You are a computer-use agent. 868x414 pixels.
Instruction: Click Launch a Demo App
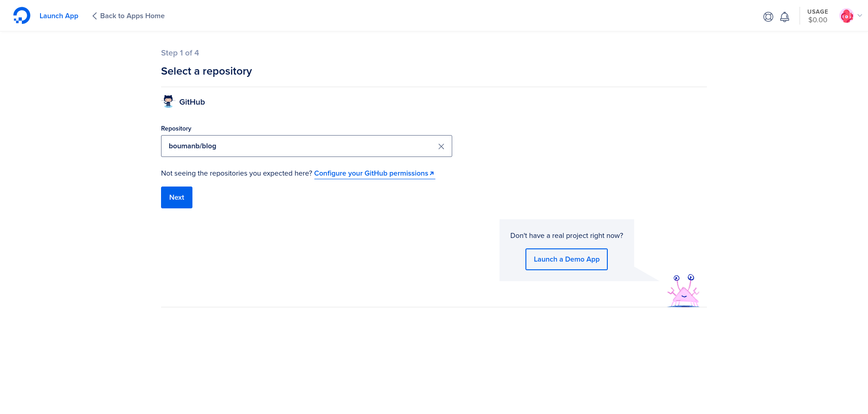pyautogui.click(x=566, y=259)
